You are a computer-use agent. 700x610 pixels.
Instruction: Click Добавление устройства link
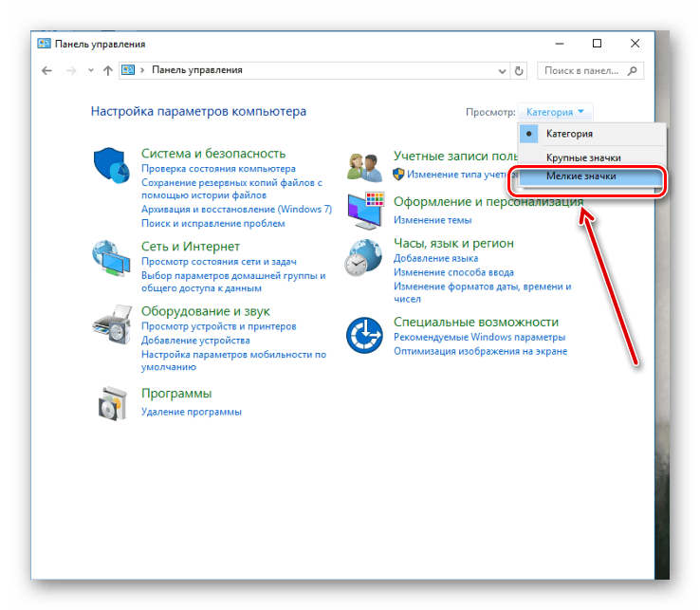(x=195, y=341)
